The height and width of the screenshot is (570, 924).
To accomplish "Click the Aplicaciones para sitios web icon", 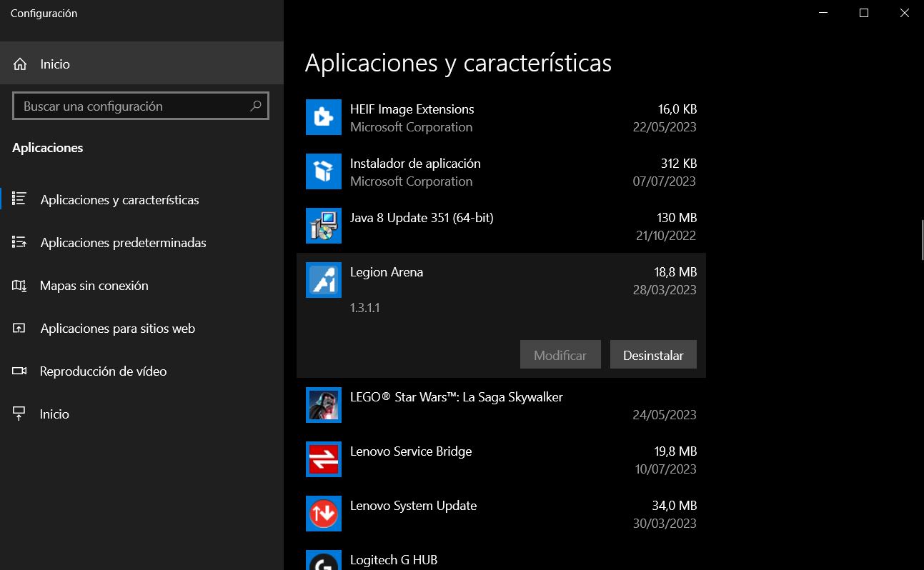I will [x=19, y=329].
